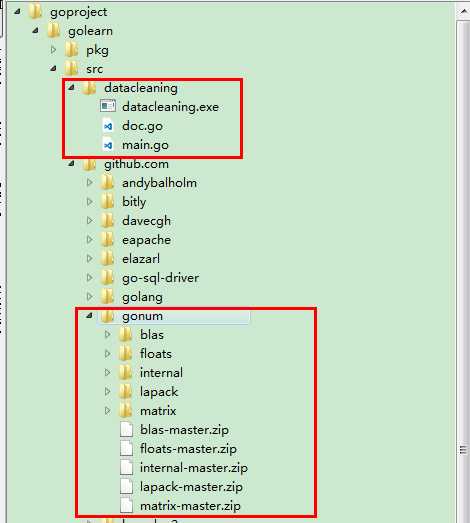Click the datacleaning.exe application icon

coord(108,106)
